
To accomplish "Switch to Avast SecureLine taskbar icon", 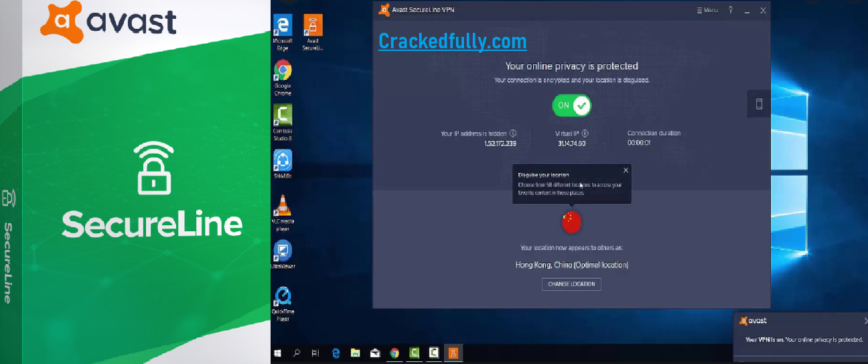I will tap(453, 353).
